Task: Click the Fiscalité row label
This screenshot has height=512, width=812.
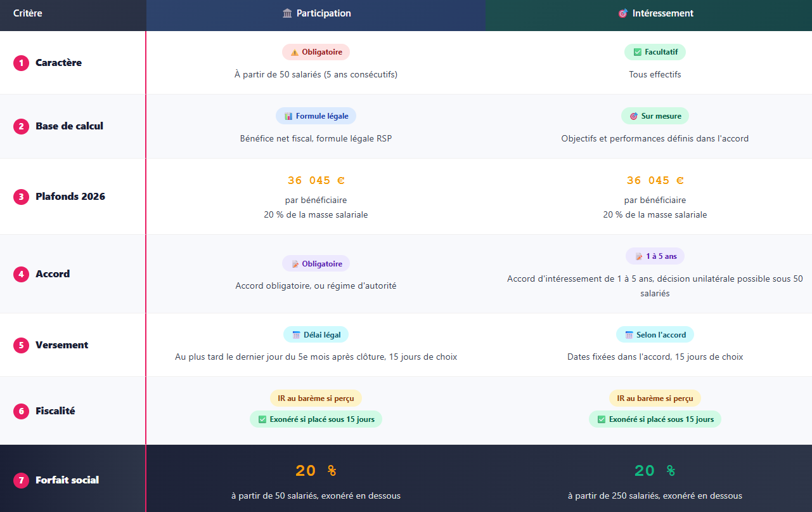Action: coord(55,411)
